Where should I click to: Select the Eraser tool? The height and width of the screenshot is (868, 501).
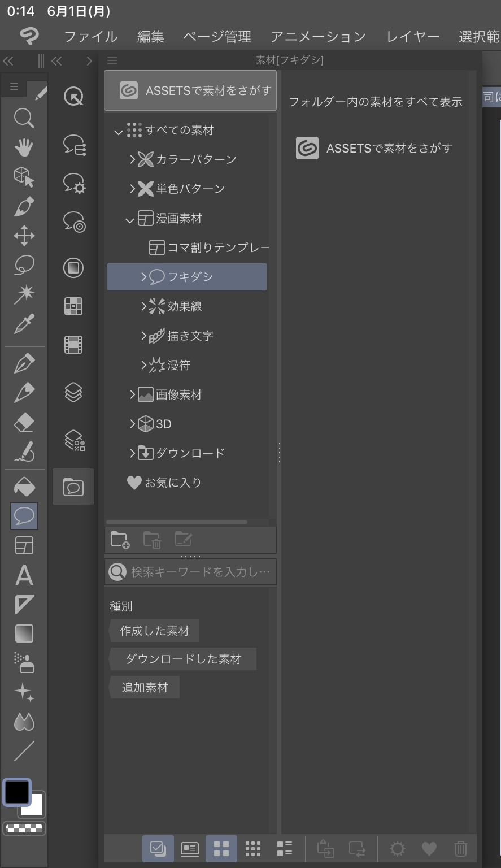pos(24,423)
